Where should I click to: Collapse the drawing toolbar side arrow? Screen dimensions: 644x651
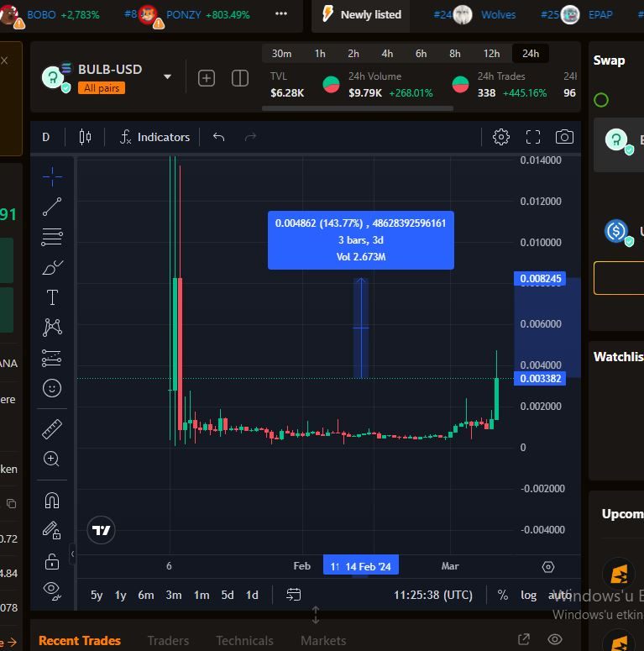(72, 554)
